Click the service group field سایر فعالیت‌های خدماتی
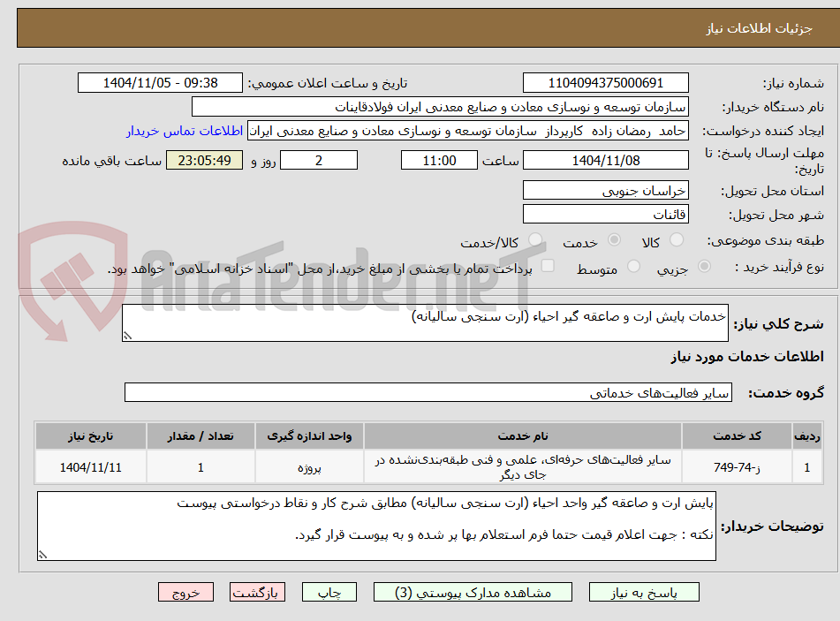 tap(428, 392)
